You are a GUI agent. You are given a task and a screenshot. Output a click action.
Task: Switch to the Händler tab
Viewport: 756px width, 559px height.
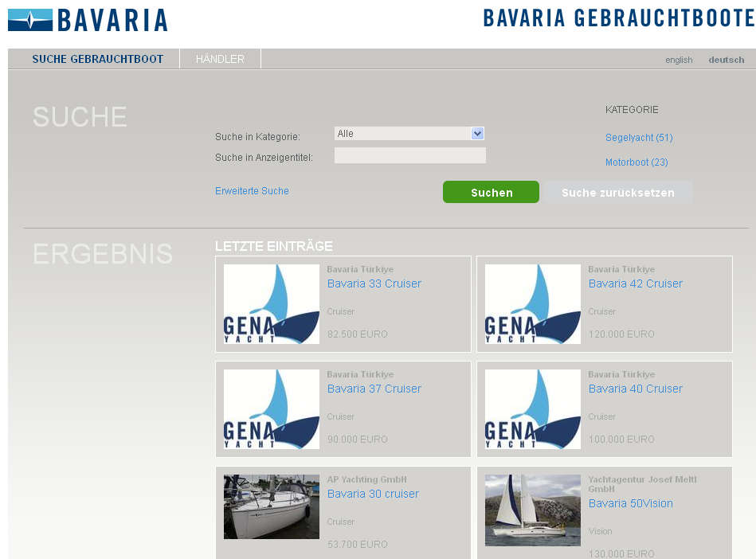pyautogui.click(x=220, y=59)
